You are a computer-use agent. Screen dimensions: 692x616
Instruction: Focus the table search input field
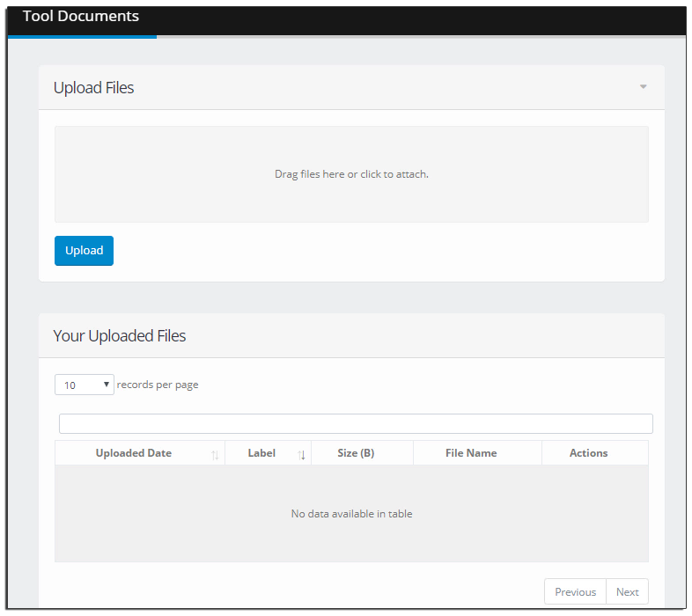pyautogui.click(x=356, y=423)
